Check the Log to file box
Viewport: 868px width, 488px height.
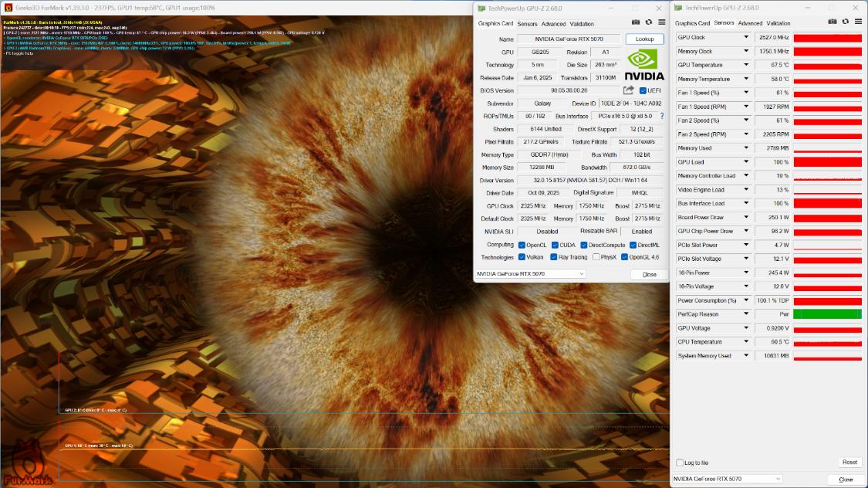coord(680,463)
